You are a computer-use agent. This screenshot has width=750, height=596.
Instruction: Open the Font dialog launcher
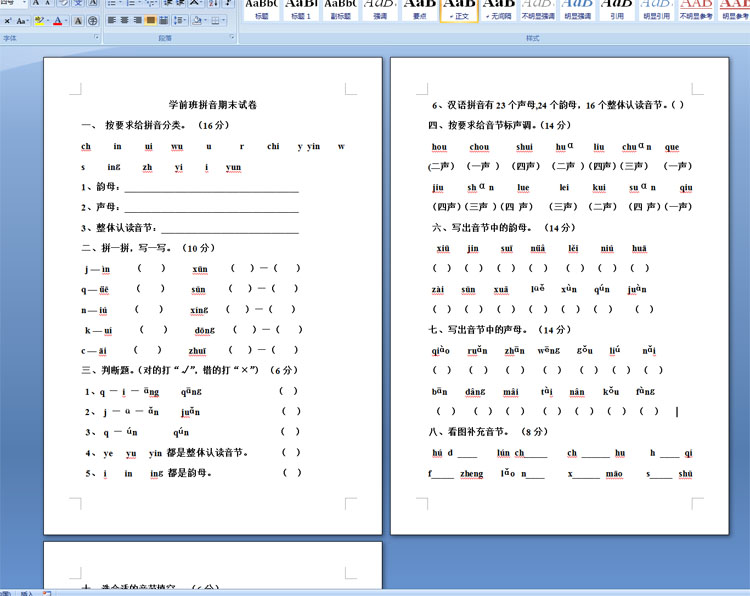pyautogui.click(x=96, y=37)
